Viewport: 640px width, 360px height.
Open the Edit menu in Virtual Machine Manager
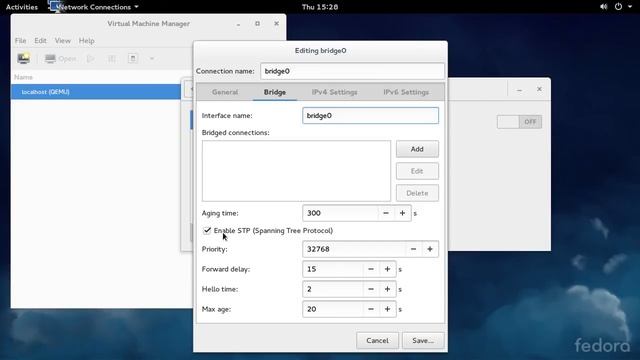[x=40, y=41]
